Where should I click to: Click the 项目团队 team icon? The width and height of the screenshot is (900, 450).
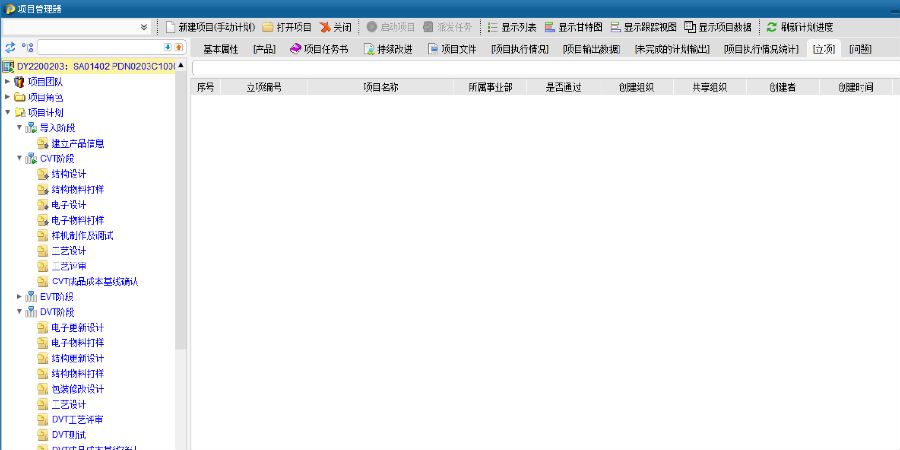(x=20, y=82)
